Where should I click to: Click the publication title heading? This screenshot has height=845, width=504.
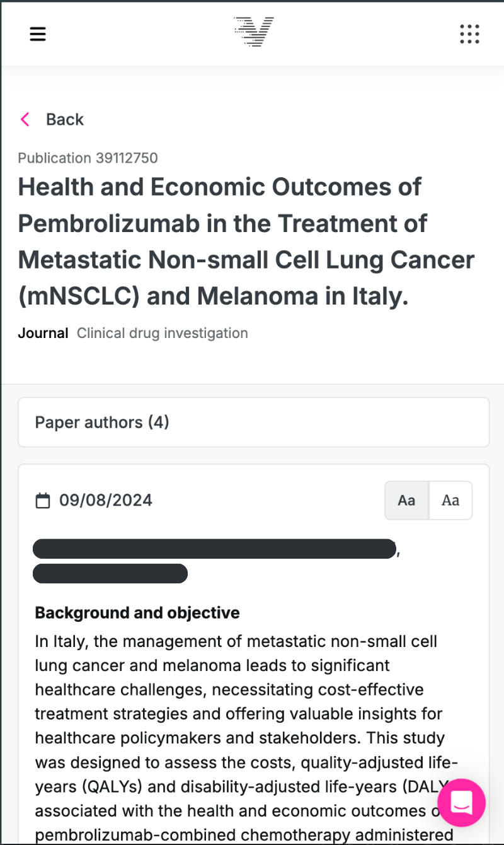coord(246,242)
